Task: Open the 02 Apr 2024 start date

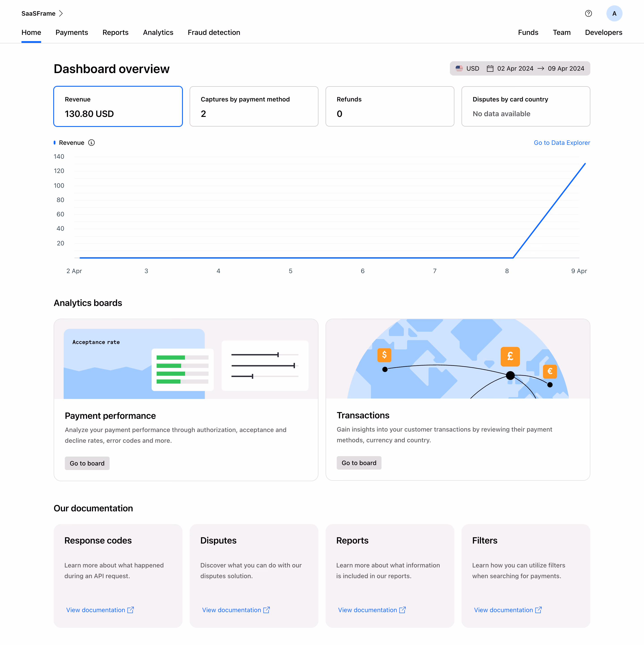Action: 515,68
